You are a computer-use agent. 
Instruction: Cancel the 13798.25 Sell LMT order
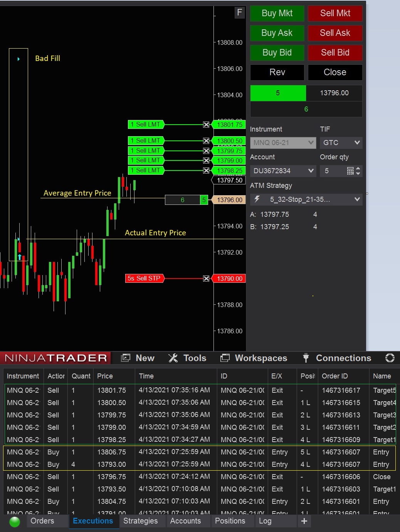(206, 171)
